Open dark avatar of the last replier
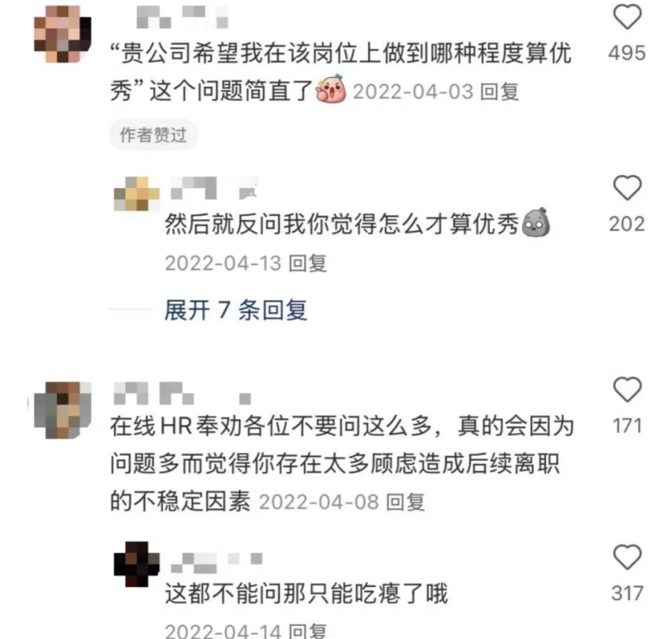 (136, 564)
